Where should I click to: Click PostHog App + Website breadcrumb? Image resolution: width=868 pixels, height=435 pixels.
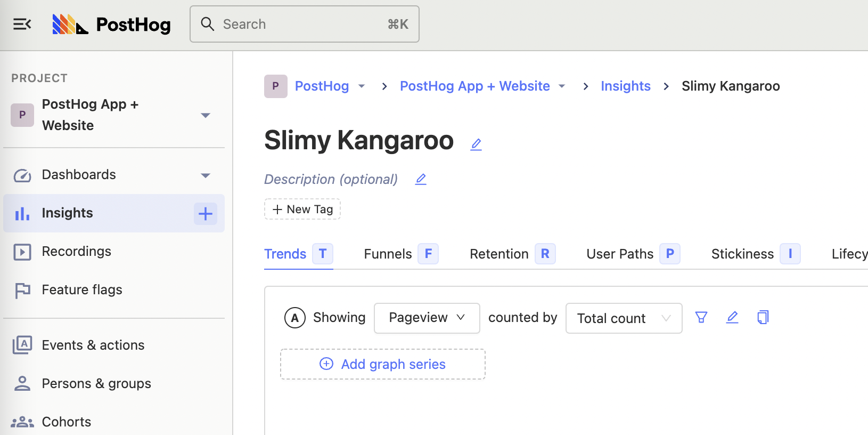coord(474,86)
